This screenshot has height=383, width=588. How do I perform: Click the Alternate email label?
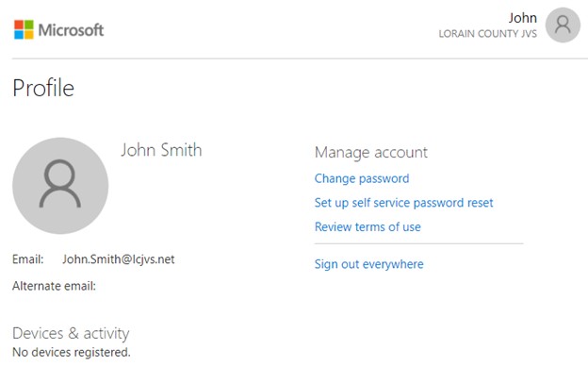coord(54,286)
